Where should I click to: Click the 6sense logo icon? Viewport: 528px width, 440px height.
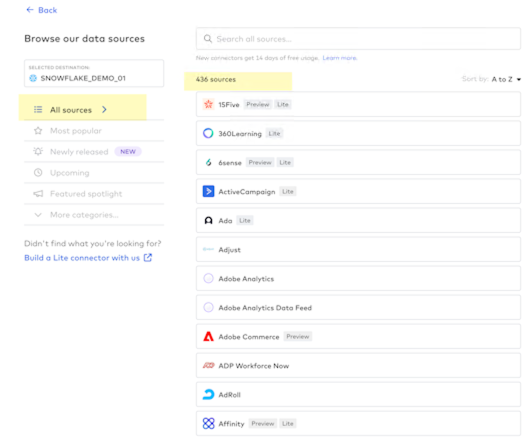[x=208, y=163]
